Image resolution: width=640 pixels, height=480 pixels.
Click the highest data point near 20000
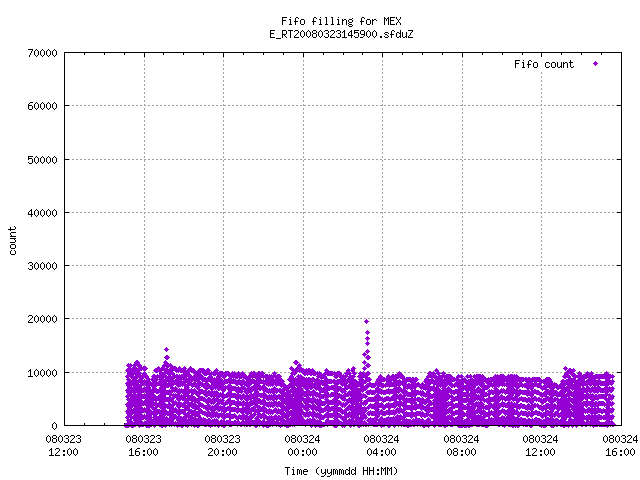tap(367, 322)
